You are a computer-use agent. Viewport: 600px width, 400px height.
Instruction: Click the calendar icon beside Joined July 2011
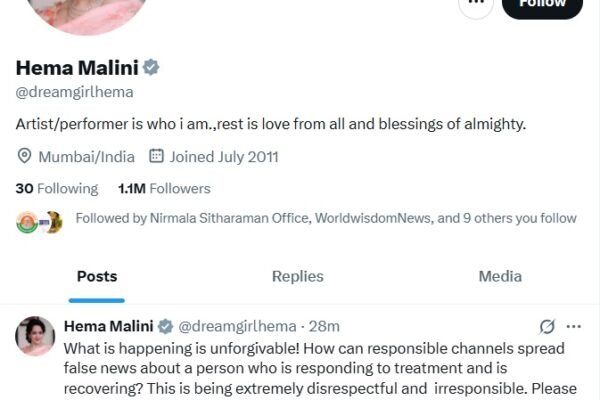pos(156,156)
